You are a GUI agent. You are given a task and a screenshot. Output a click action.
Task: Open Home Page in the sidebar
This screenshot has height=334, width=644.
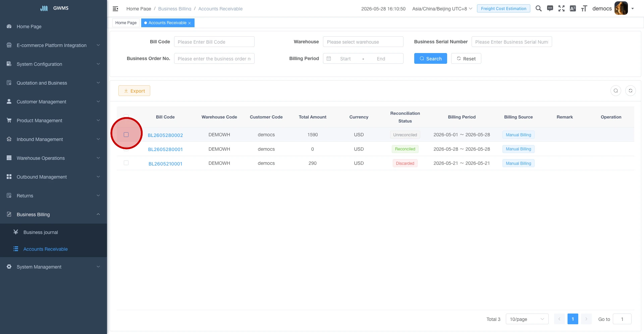[54, 27]
